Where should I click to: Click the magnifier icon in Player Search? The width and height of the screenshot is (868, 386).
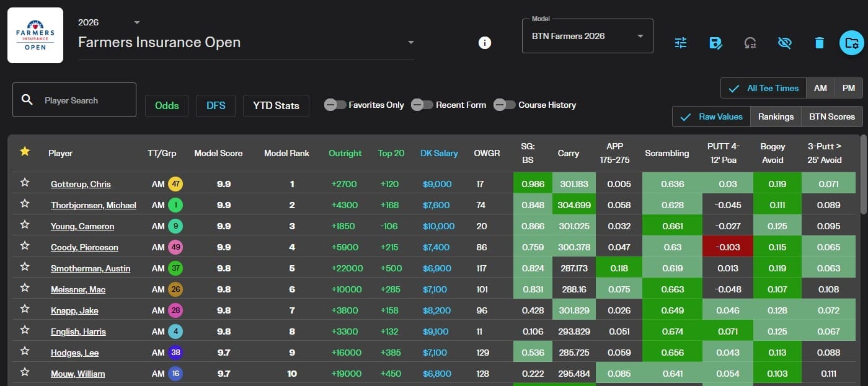coord(27,100)
